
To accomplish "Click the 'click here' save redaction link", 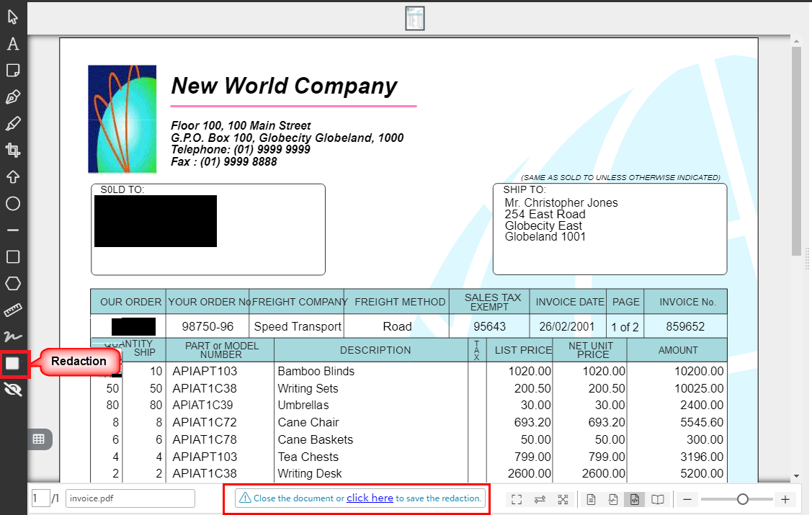I will (370, 498).
